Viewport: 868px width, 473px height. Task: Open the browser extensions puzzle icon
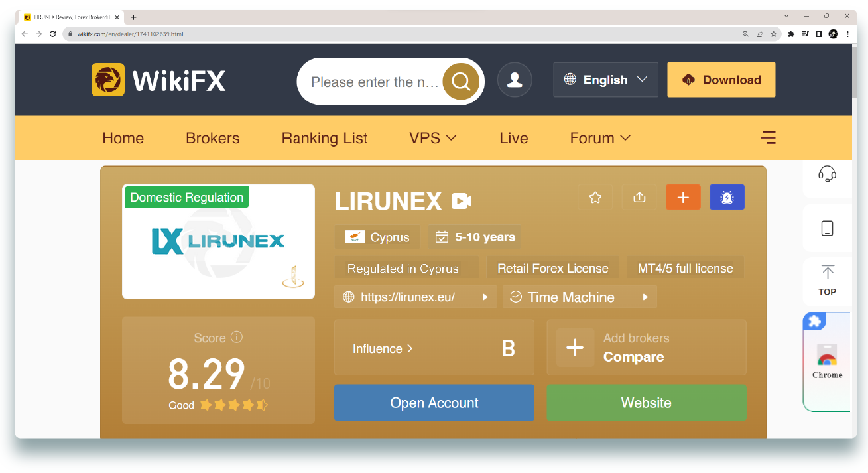click(791, 34)
